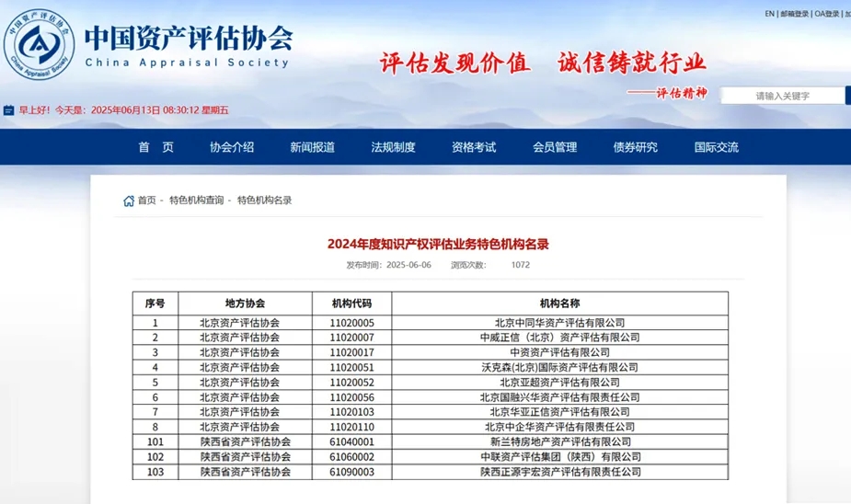
Task: Select cell 北京国融兴华资产评估有限责任公司
Action: (559, 397)
